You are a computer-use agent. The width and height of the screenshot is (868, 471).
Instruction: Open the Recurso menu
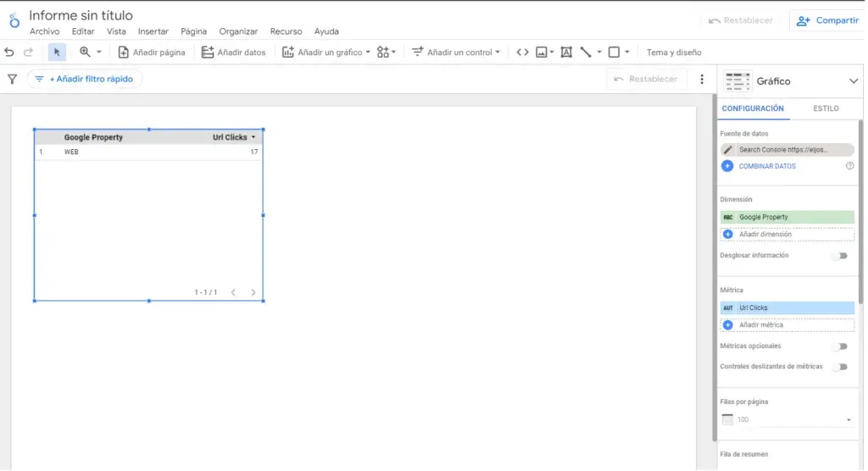[x=287, y=31]
